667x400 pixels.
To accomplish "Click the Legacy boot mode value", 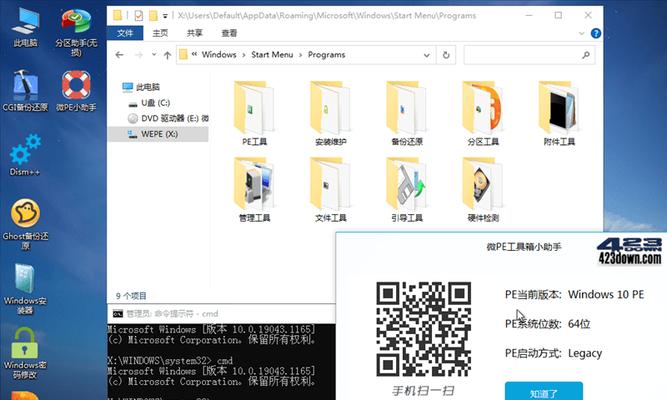I will pos(585,353).
